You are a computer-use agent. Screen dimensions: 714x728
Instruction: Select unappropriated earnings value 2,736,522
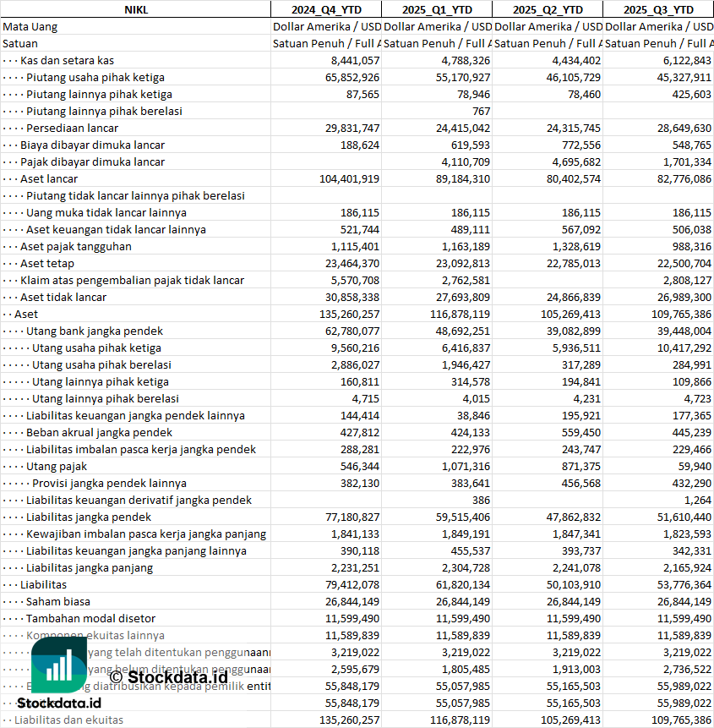point(687,670)
